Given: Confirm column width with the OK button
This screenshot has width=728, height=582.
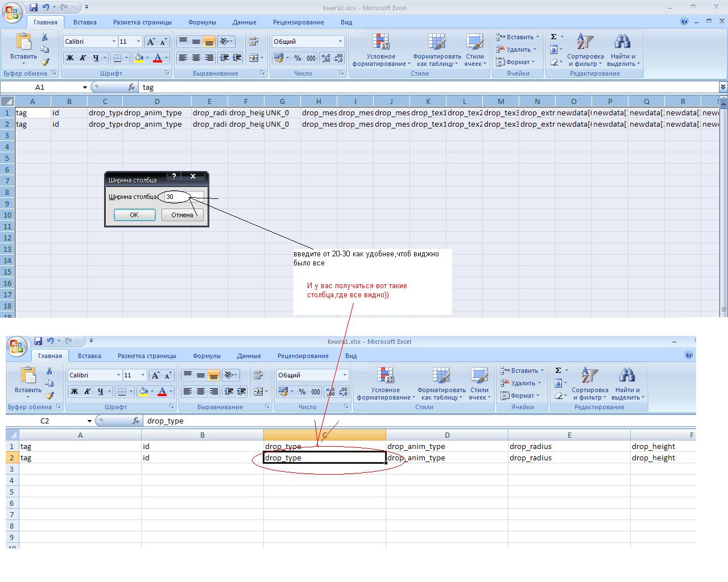Looking at the screenshot, I should 134,215.
